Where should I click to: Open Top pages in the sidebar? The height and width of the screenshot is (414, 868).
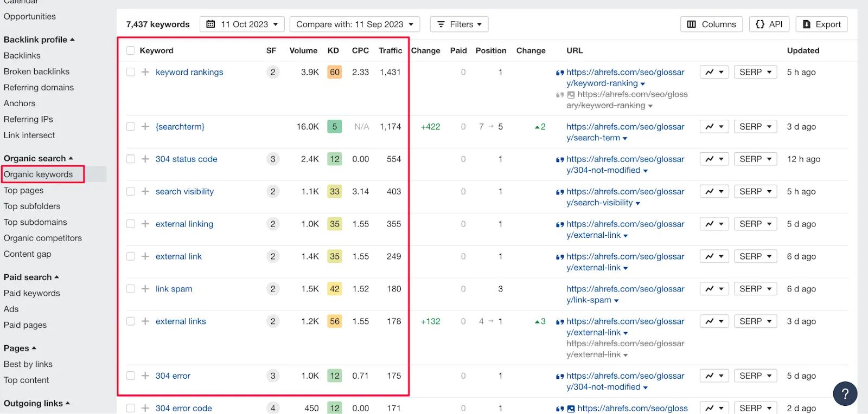pyautogui.click(x=24, y=190)
